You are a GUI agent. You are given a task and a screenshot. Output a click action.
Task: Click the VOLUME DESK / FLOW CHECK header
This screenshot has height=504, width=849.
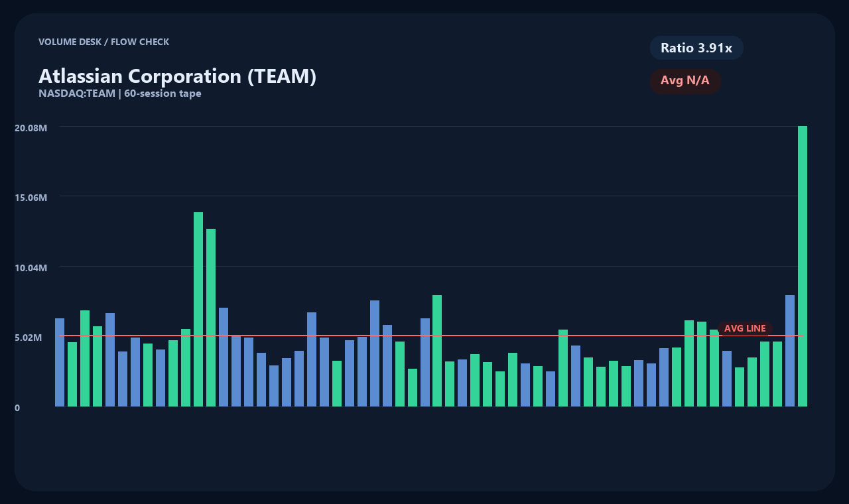click(104, 42)
